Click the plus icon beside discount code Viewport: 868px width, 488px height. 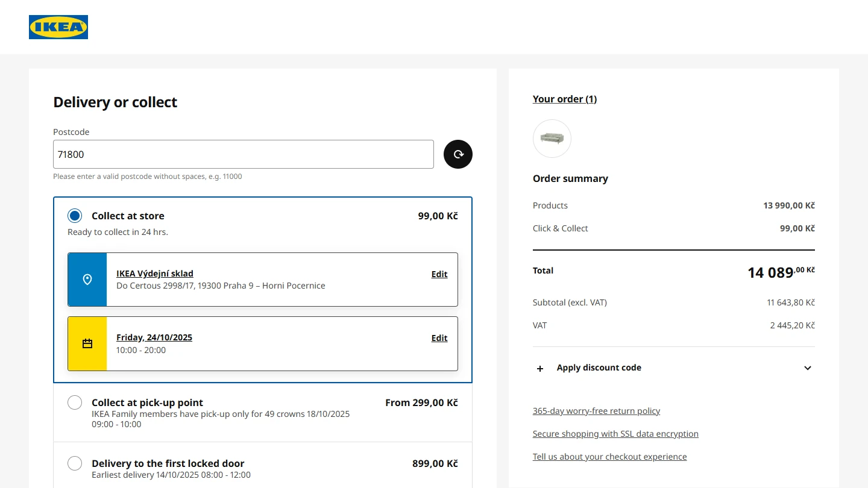point(540,368)
